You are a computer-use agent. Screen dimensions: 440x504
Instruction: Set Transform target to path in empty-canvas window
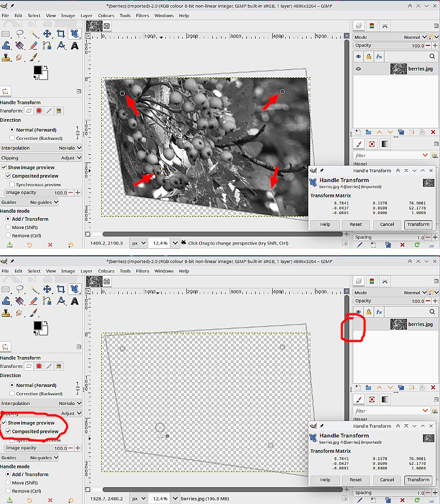[x=49, y=366]
